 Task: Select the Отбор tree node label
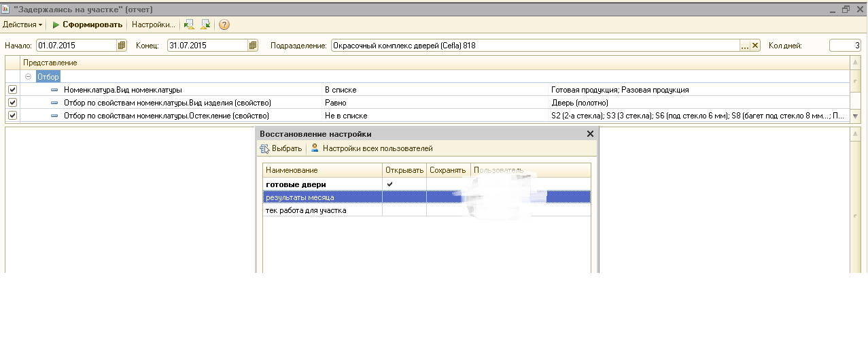(48, 77)
